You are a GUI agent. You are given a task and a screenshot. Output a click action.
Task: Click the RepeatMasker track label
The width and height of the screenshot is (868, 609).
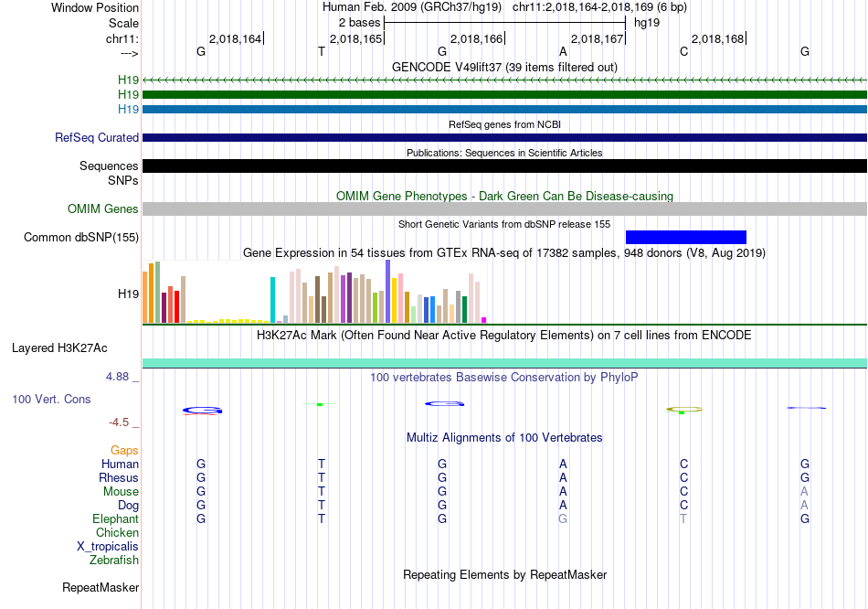tap(101, 587)
